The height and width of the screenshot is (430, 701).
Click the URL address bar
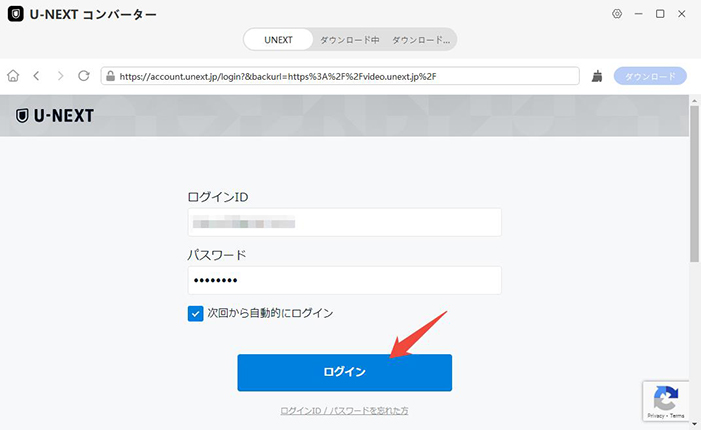tap(340, 76)
